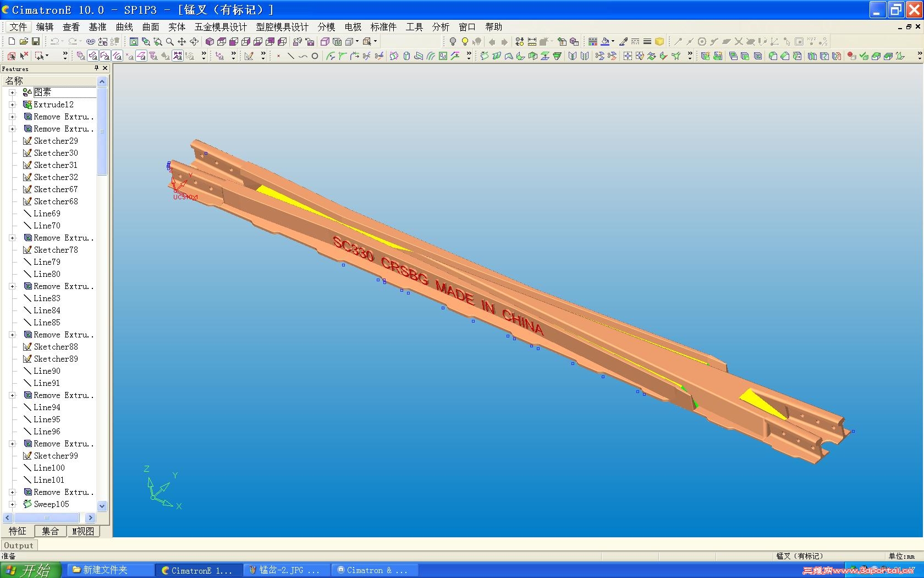The height and width of the screenshot is (578, 924).
Task: Expand the Sweep105 feature node
Action: [x=12, y=504]
